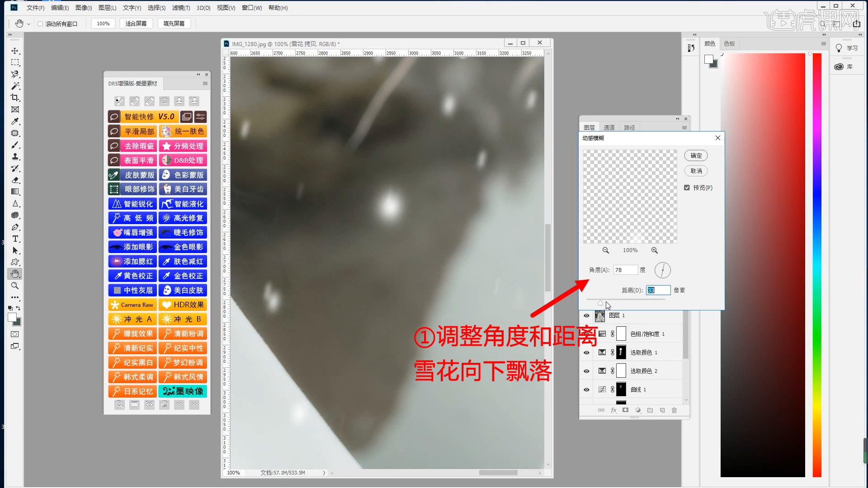Screen dimensions: 868x488
Task: Switch to the 通道 (Channels) tab
Action: pos(609,128)
